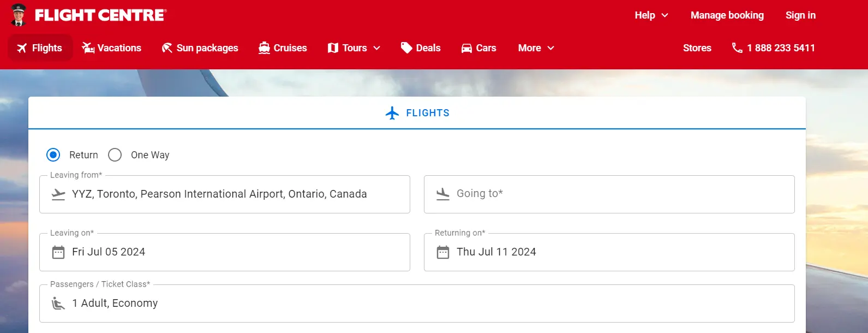Switch to the FLIGHTS tab
868x333 pixels.
[417, 113]
